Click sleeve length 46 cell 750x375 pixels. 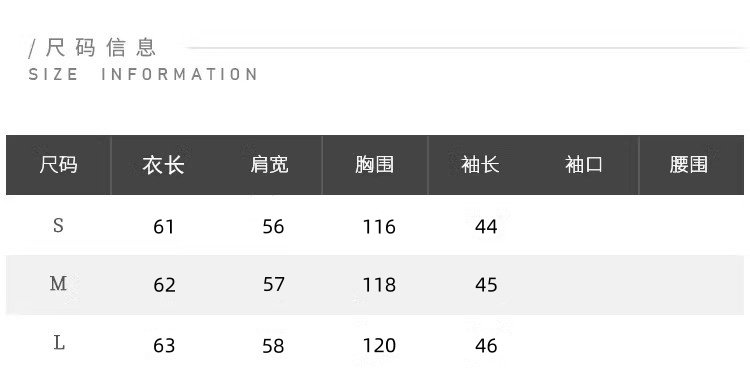(x=486, y=345)
